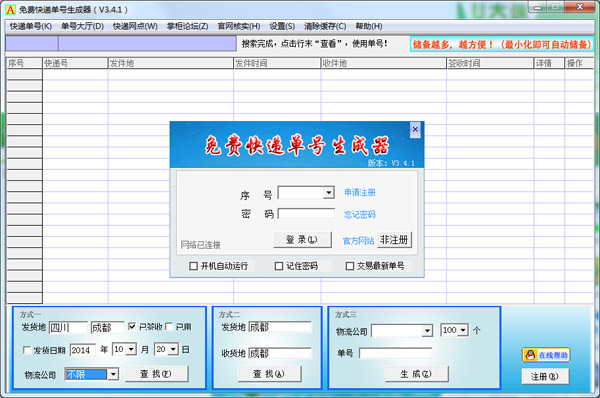Click the 发件时间 column header
This screenshot has width=600, height=398.
[277, 63]
